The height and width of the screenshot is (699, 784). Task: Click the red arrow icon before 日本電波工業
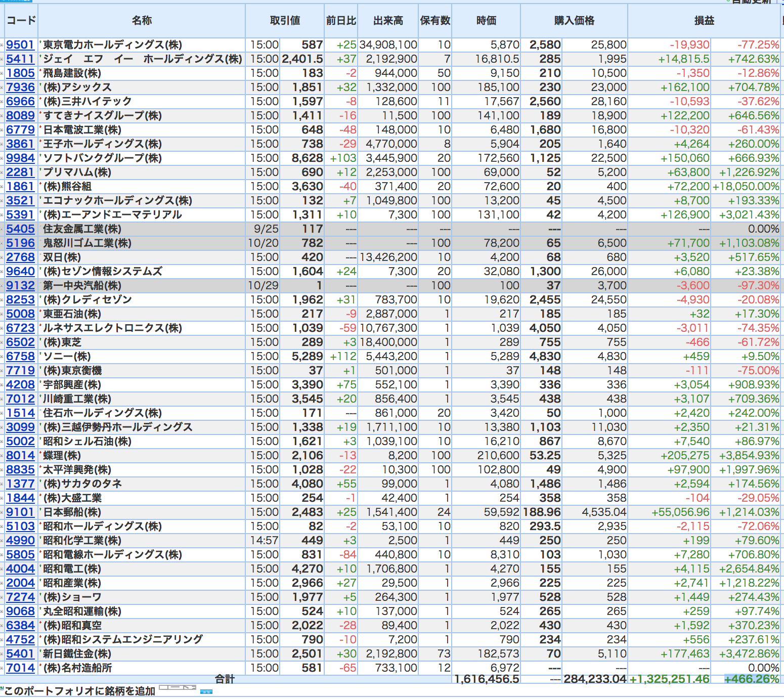[40, 127]
